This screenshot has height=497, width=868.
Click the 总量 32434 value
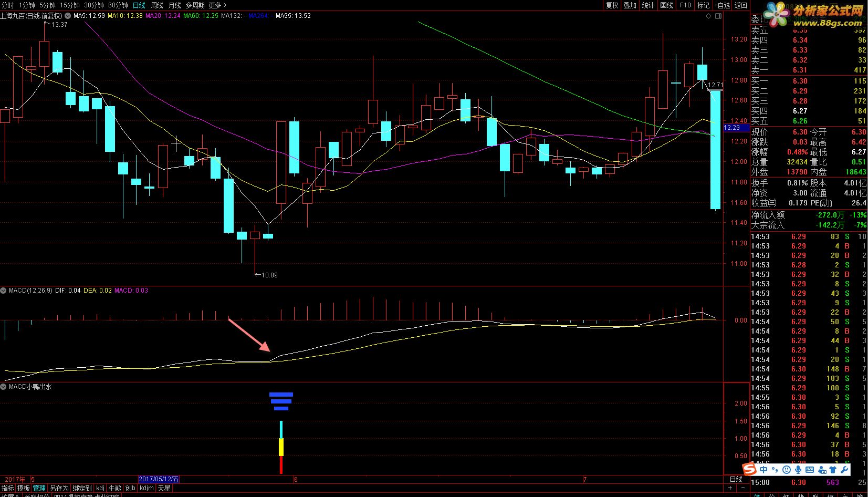(x=797, y=162)
